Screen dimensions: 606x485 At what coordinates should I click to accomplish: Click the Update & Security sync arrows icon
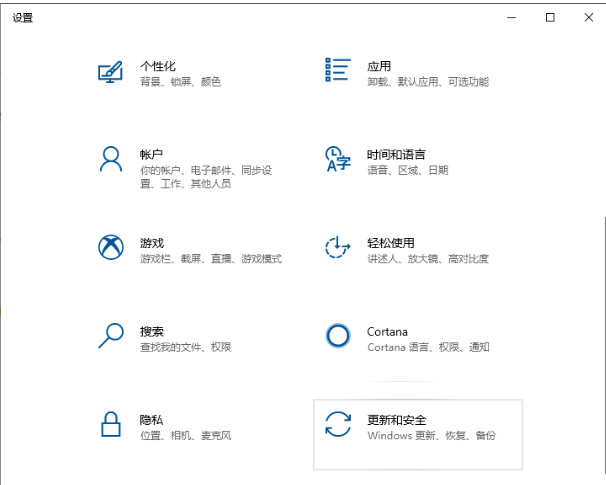click(x=338, y=424)
